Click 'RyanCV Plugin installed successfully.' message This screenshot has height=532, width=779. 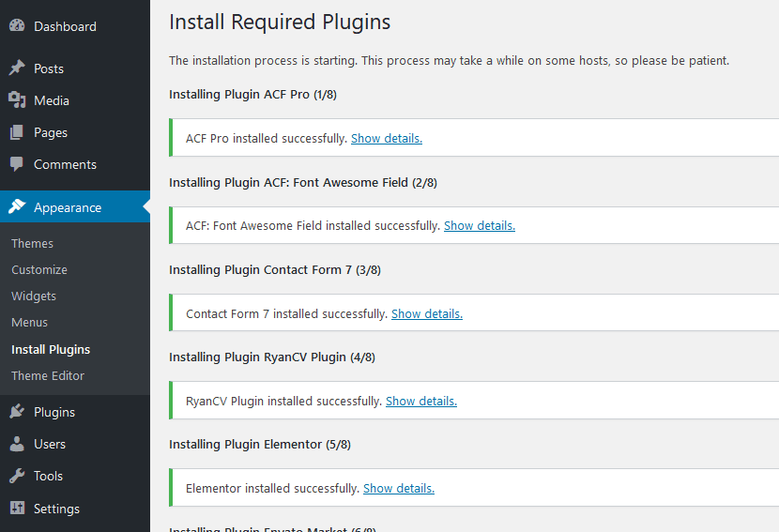click(x=284, y=401)
